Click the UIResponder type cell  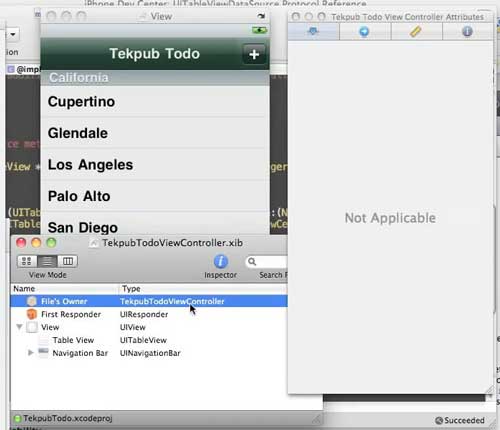point(144,314)
